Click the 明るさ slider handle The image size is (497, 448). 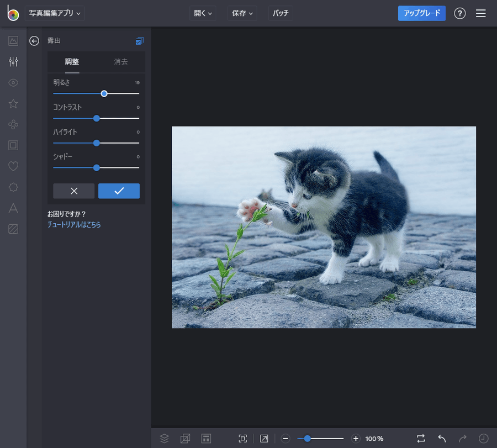(104, 93)
